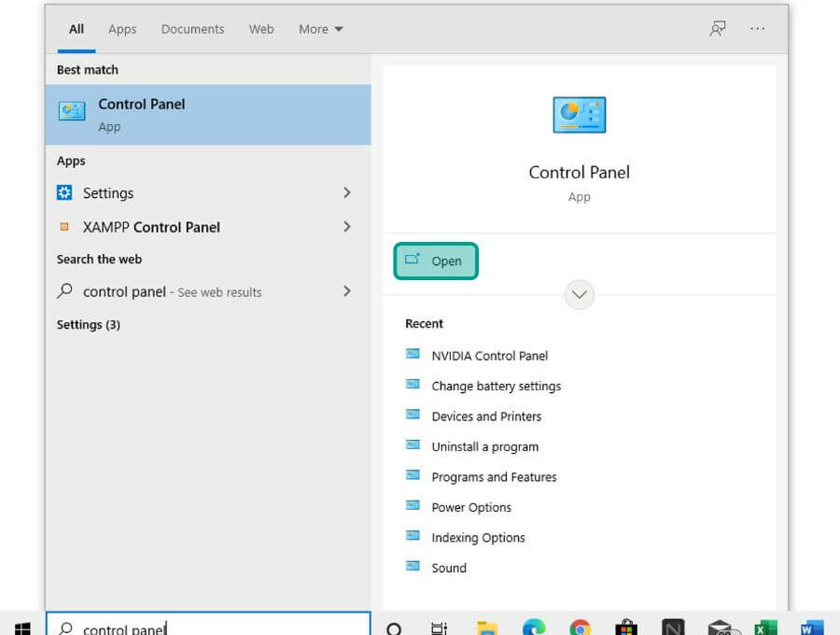Click the Open button's window icon
The height and width of the screenshot is (635, 840).
(412, 260)
